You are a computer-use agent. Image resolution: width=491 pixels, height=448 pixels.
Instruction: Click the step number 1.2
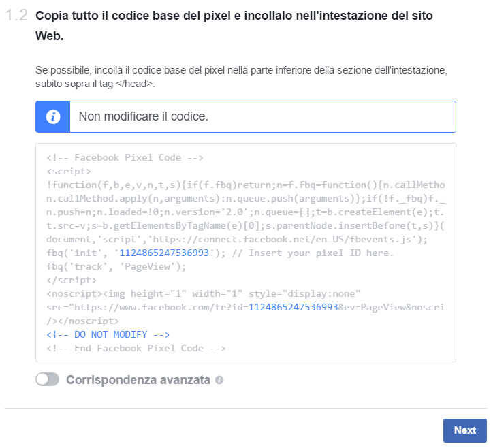click(x=16, y=16)
